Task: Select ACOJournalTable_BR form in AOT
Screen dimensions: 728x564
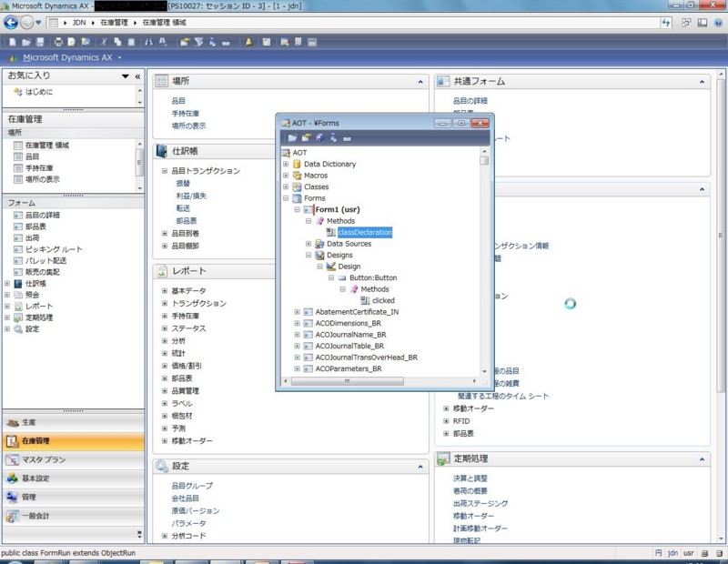Action: click(349, 346)
